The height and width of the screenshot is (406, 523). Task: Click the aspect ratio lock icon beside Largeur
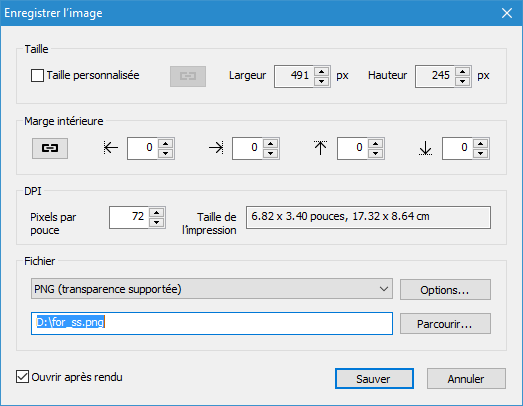188,76
